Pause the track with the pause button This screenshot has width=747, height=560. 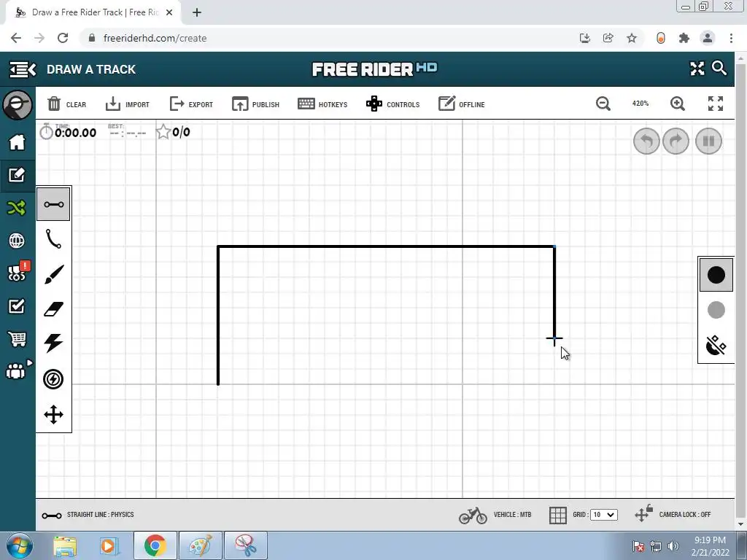click(708, 141)
